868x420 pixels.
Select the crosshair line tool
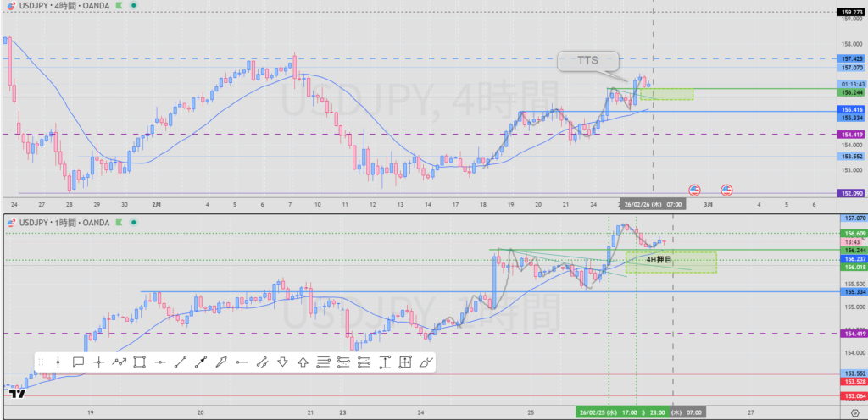coord(98,362)
